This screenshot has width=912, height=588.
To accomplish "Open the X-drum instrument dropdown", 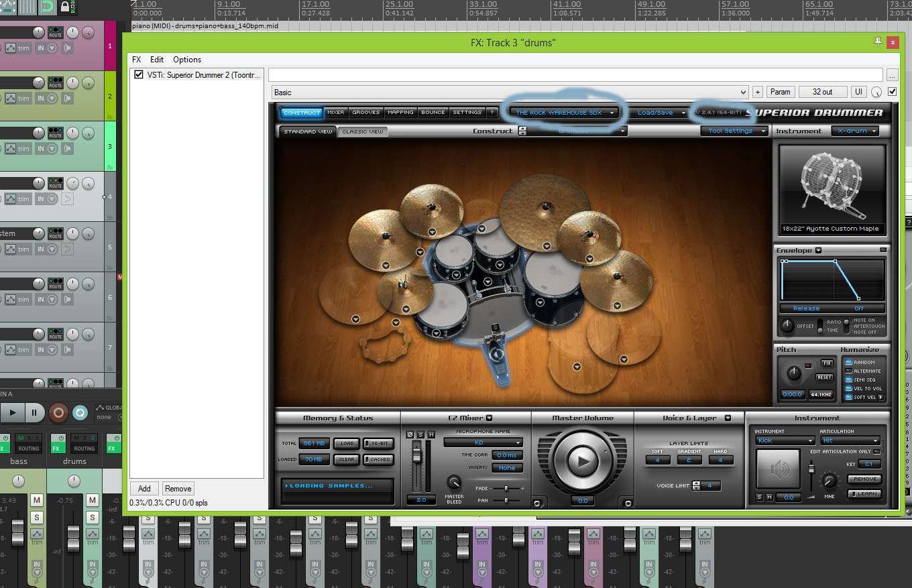I will coord(856,131).
